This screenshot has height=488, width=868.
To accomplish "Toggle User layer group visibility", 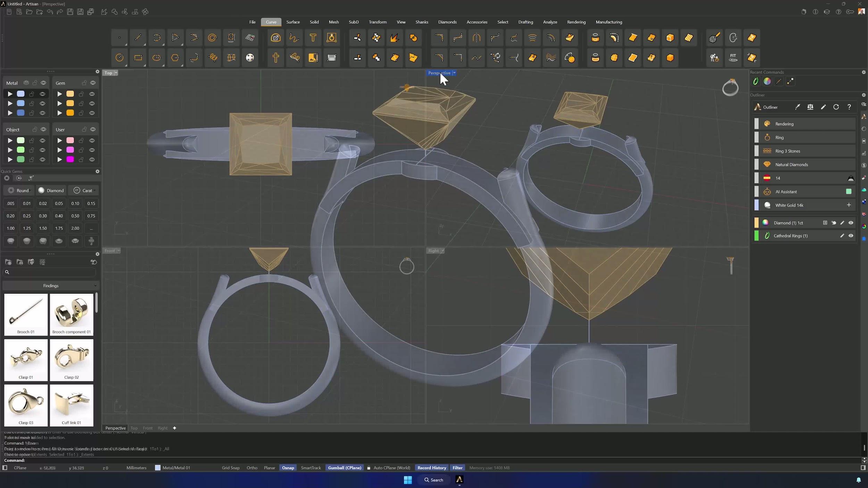I will pyautogui.click(x=93, y=129).
